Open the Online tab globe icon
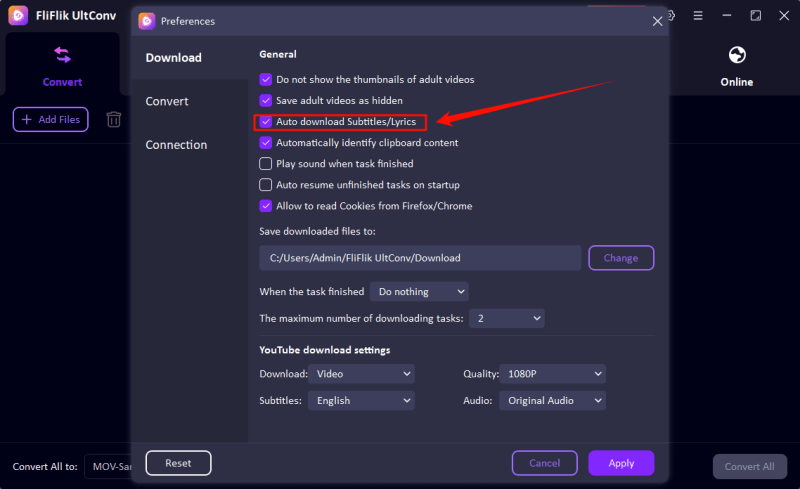800x489 pixels. (737, 55)
